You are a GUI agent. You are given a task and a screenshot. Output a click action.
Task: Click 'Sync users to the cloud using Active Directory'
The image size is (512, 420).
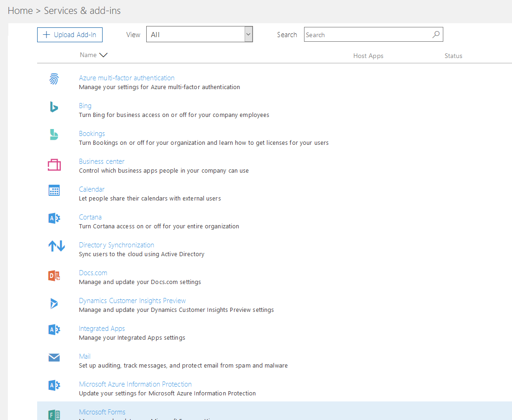pos(142,254)
